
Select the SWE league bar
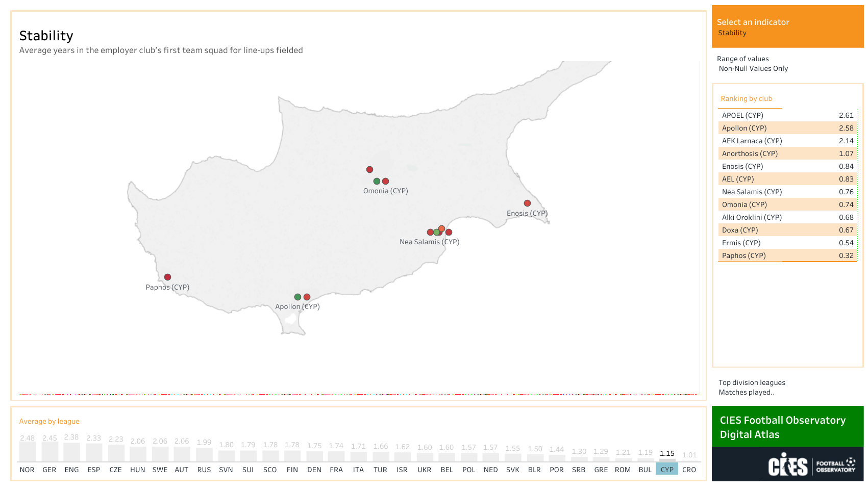160,454
